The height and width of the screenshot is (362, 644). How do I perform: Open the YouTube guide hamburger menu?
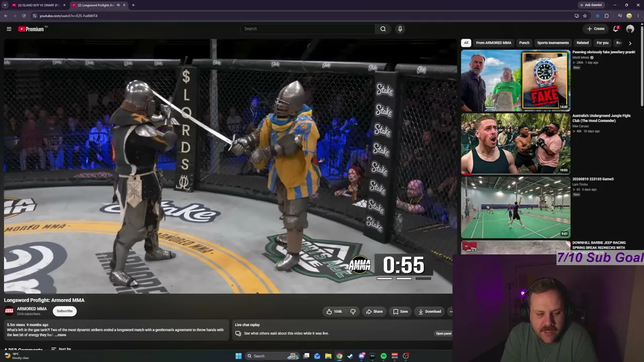click(x=9, y=29)
